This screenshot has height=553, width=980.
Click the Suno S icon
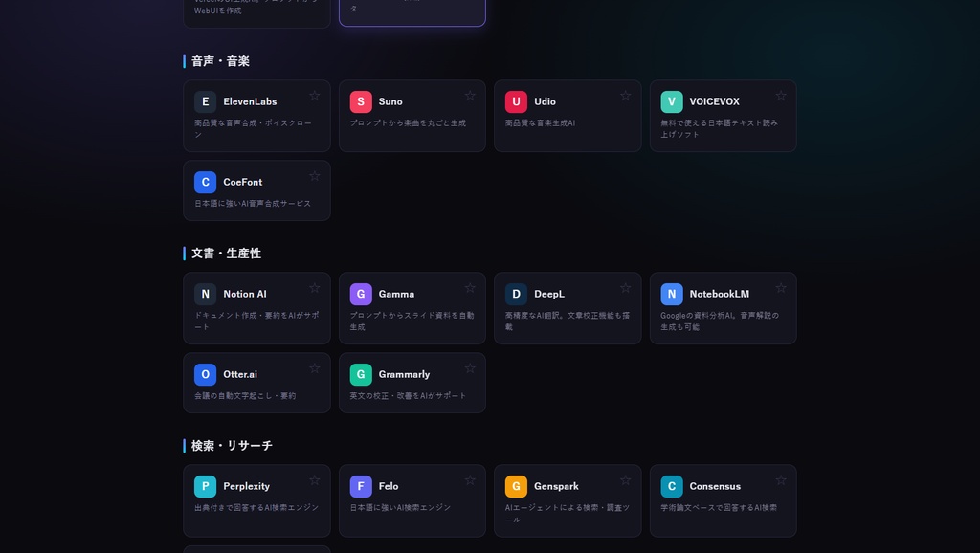pos(361,101)
